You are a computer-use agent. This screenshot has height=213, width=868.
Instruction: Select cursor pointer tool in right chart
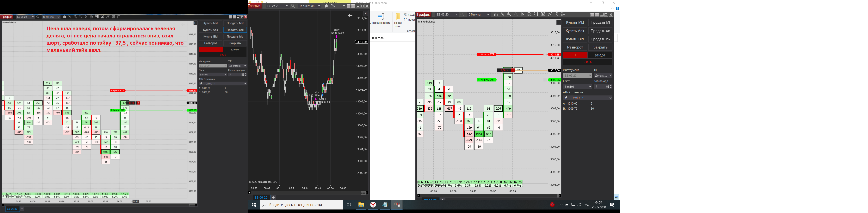[523, 15]
